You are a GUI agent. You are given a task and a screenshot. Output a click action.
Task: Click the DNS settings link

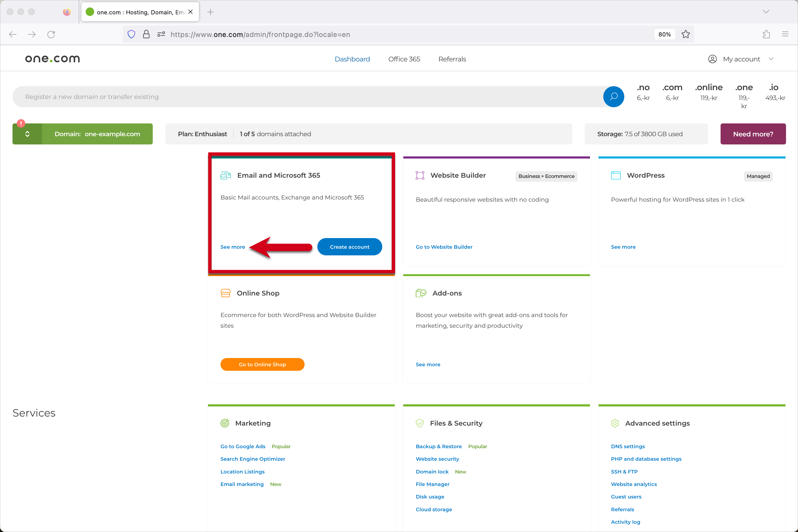[x=627, y=446]
